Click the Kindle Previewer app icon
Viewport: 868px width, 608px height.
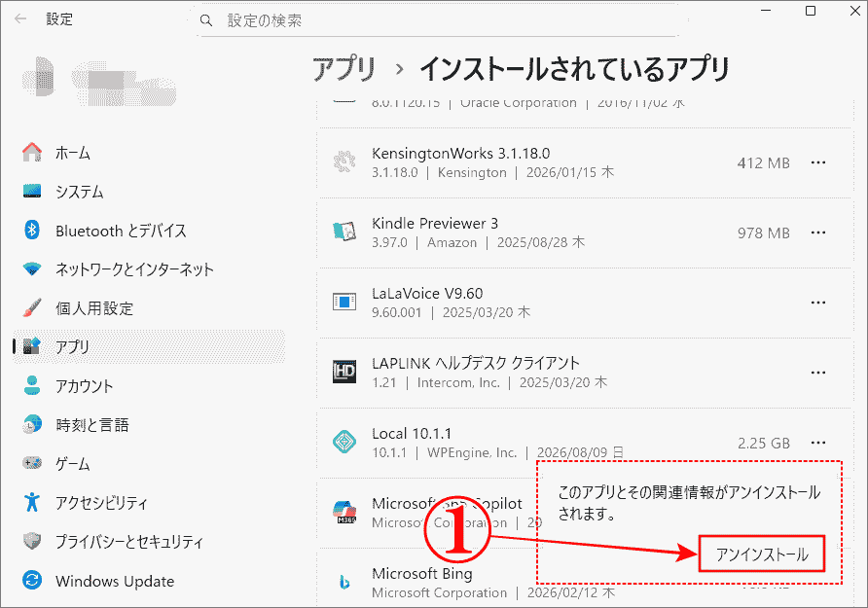344,232
